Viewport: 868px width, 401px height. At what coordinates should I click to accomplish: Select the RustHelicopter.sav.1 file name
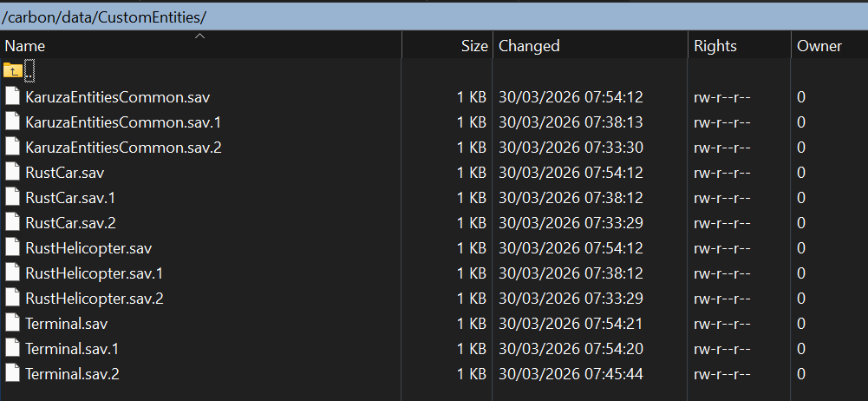(x=95, y=273)
